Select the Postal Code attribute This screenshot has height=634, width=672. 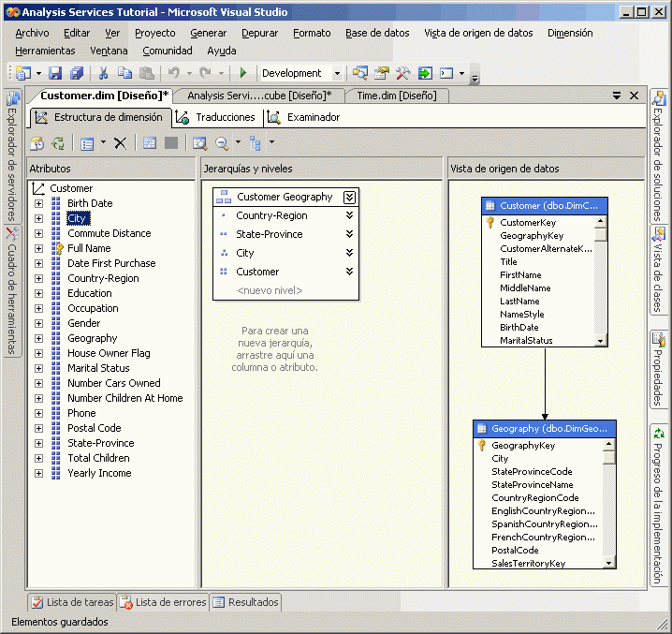pyautogui.click(x=95, y=428)
